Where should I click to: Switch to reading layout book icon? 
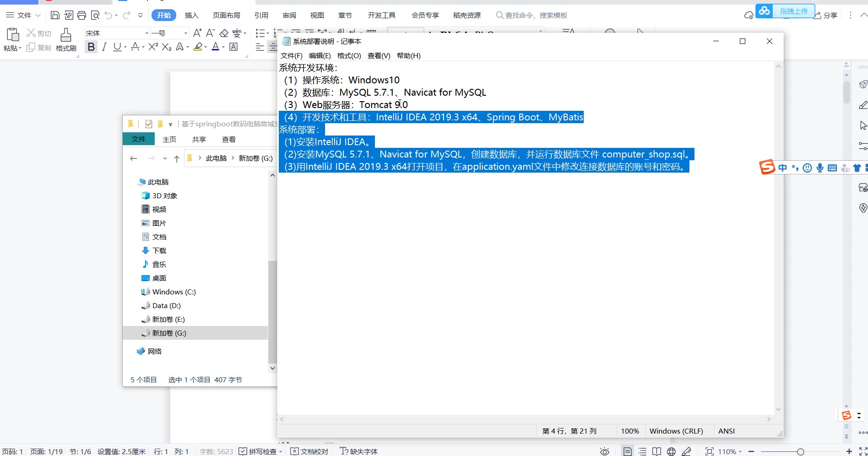[657, 451]
